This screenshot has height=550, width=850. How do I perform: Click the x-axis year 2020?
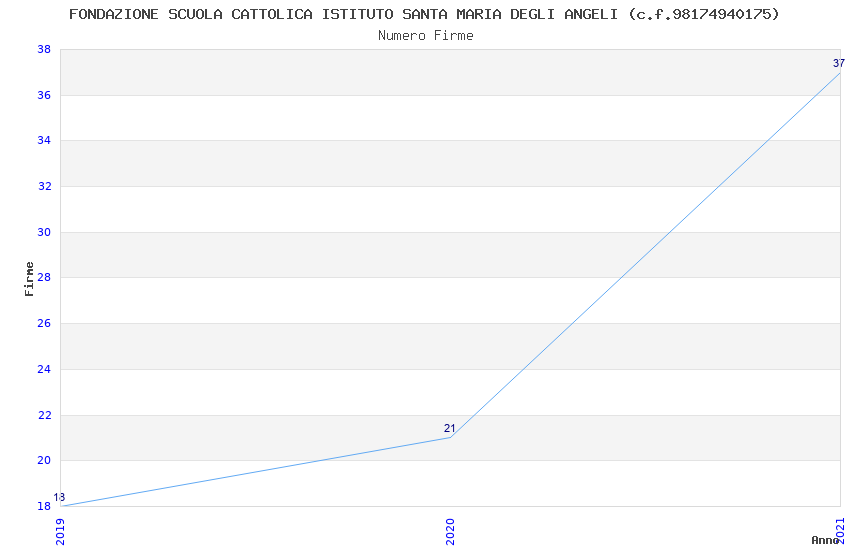[450, 531]
